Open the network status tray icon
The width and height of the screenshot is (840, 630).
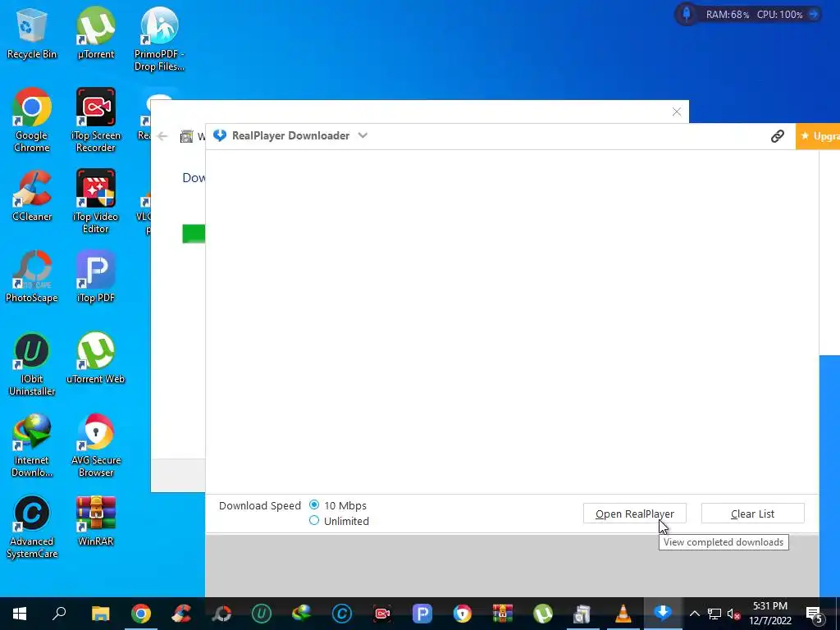click(x=714, y=614)
